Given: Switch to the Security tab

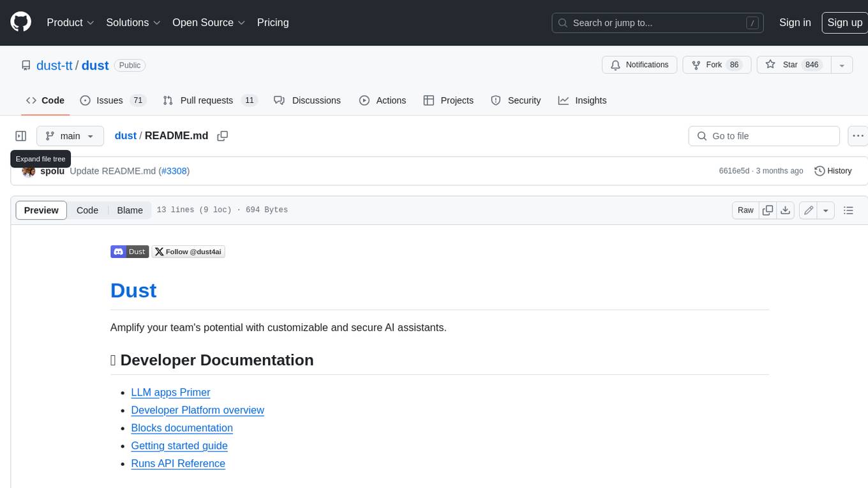Looking at the screenshot, I should pyautogui.click(x=516, y=100).
